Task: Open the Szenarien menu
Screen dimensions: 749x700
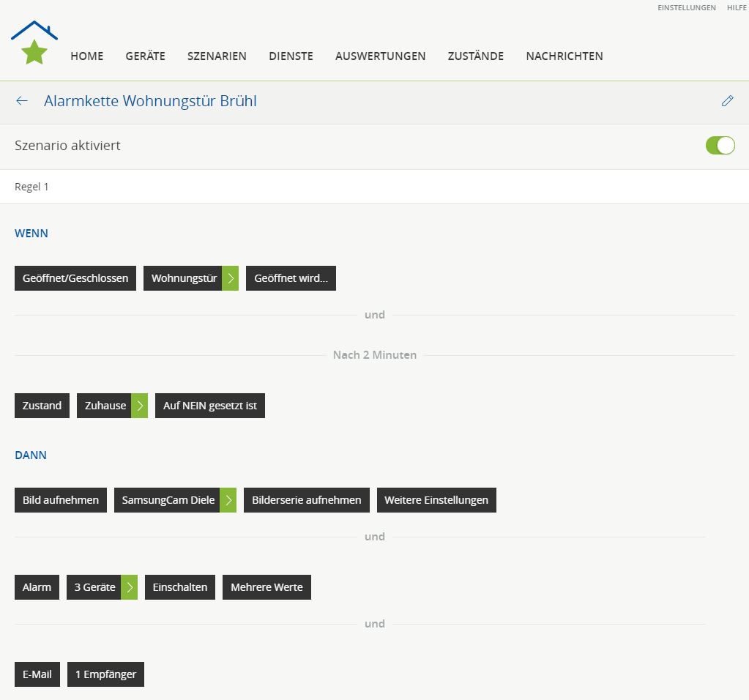Action: point(217,56)
